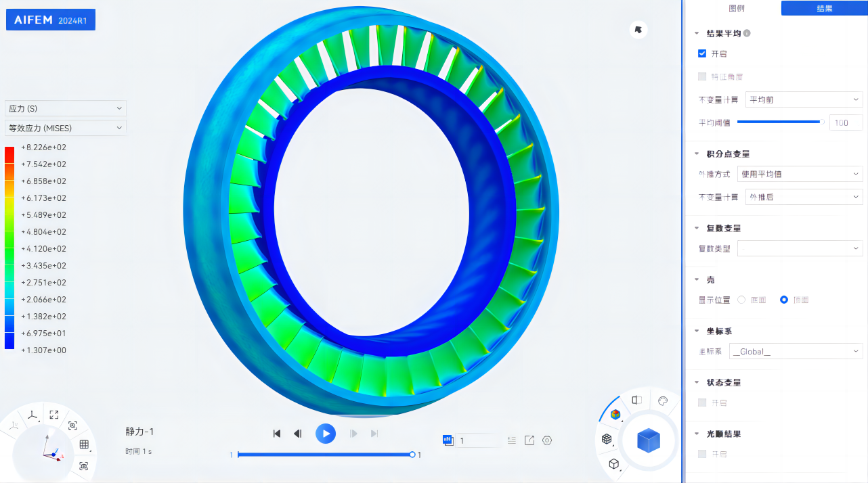Click the meshed cube display icon
The width and height of the screenshot is (868, 483).
pos(607,438)
